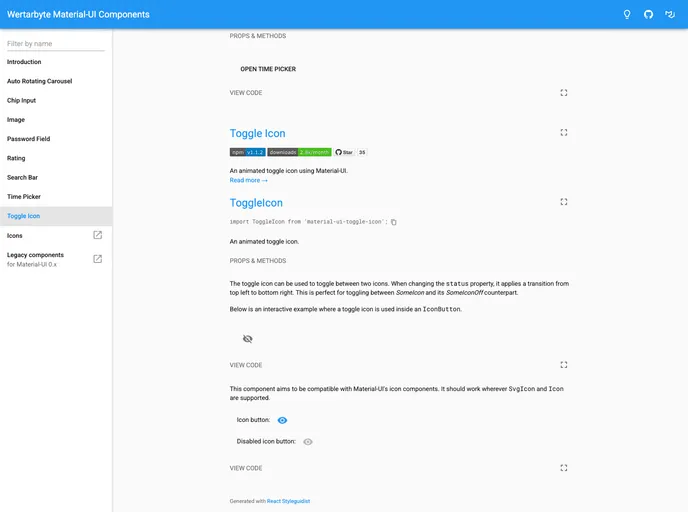Open external link icon next to Icons
Viewport: 688px width, 512px height.
(x=97, y=235)
